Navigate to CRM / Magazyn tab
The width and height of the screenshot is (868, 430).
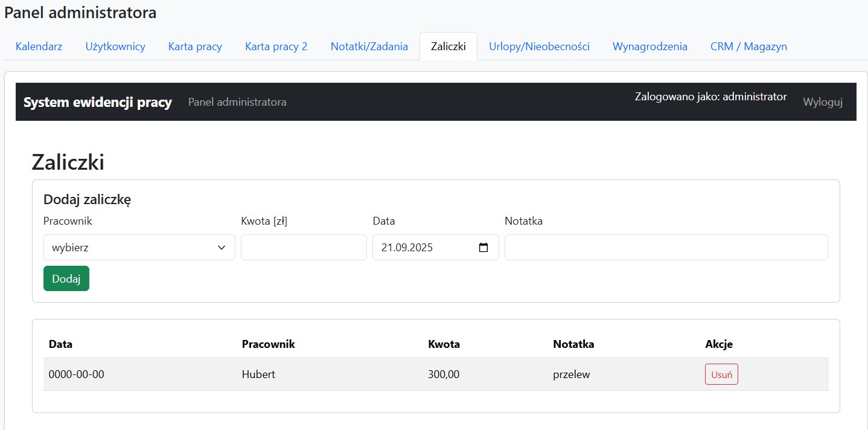pos(748,47)
